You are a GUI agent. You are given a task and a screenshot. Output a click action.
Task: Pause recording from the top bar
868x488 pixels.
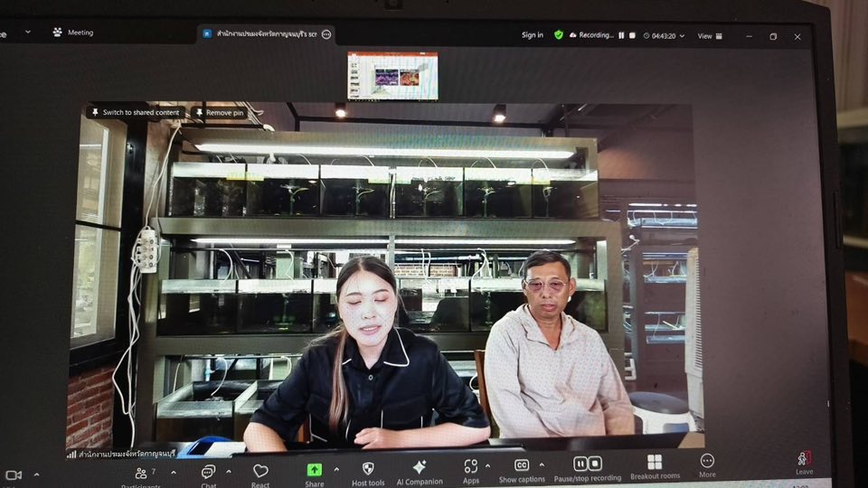(x=622, y=35)
